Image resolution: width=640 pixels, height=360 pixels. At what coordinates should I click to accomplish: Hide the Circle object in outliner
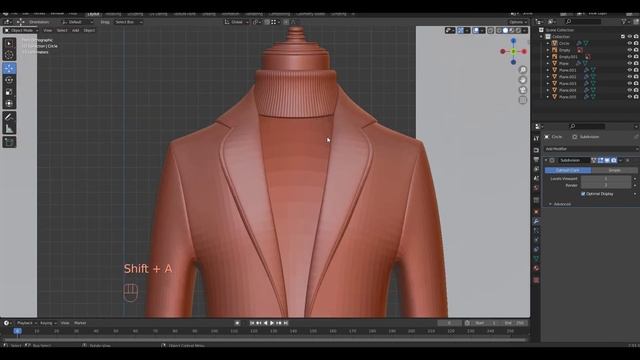[x=629, y=43]
